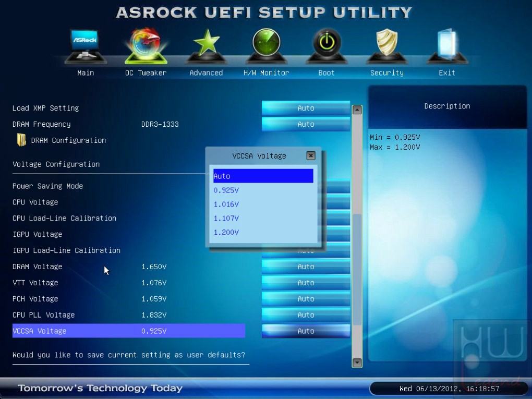Viewport: 532px width, 399px height.
Task: Open Load XMP Setting Auto dropdown
Action: [306, 108]
